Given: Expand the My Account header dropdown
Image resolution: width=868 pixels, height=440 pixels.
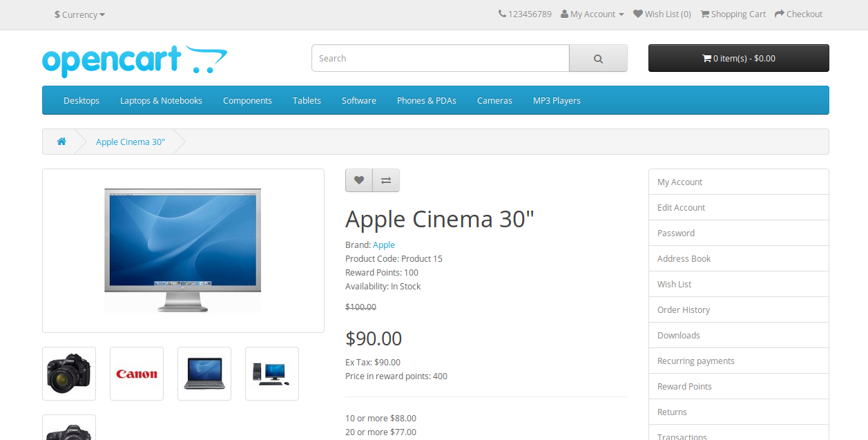Looking at the screenshot, I should (592, 13).
